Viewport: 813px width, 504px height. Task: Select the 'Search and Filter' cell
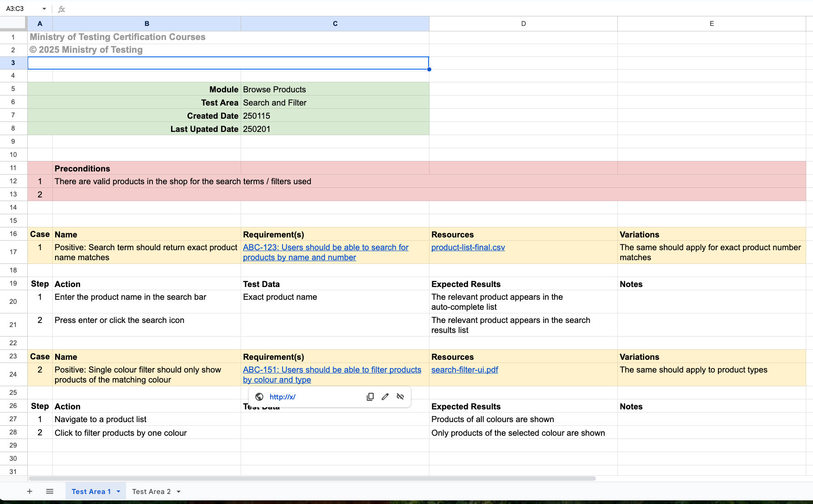tap(335, 102)
